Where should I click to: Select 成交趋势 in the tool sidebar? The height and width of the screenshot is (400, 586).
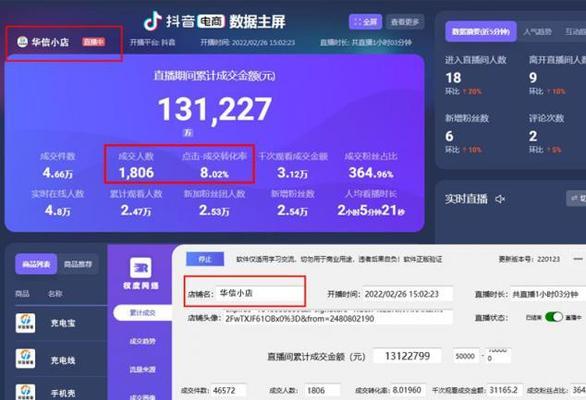[x=143, y=341]
